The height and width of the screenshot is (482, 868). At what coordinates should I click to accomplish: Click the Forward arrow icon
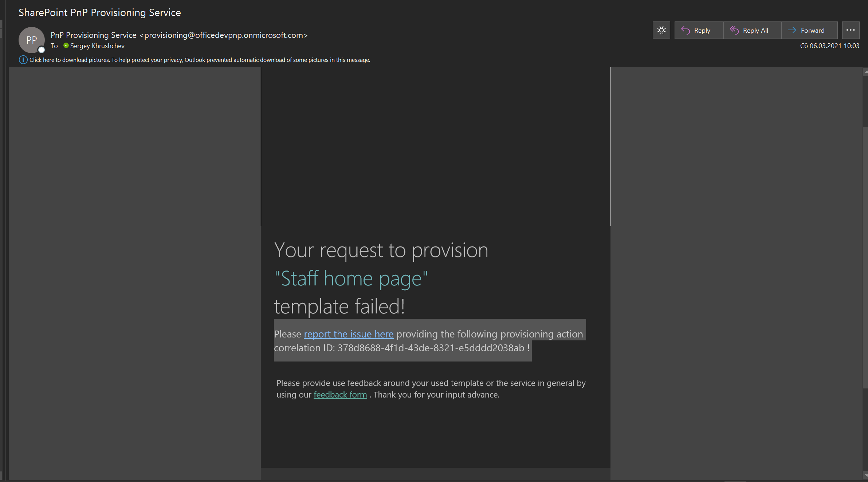click(x=792, y=30)
